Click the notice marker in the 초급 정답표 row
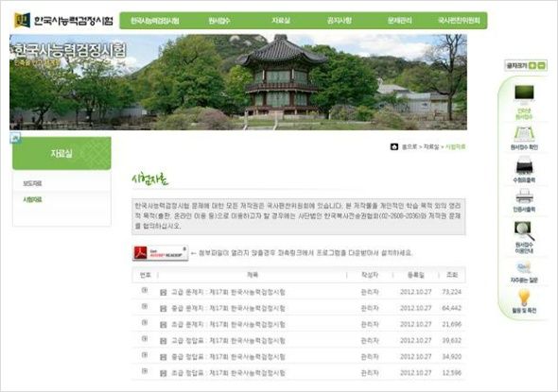The height and width of the screenshot is (392, 558). [x=145, y=370]
